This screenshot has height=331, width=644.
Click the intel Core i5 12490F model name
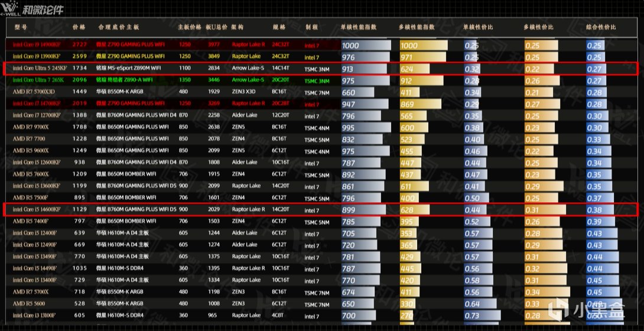coord(34,245)
